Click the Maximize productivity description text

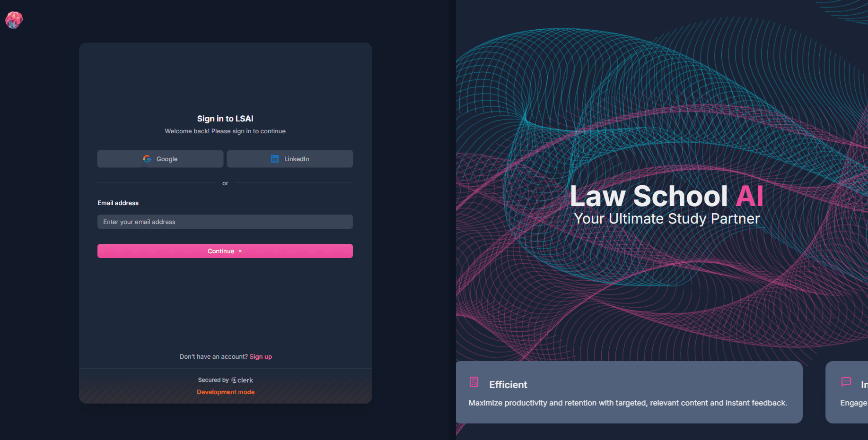coord(628,403)
